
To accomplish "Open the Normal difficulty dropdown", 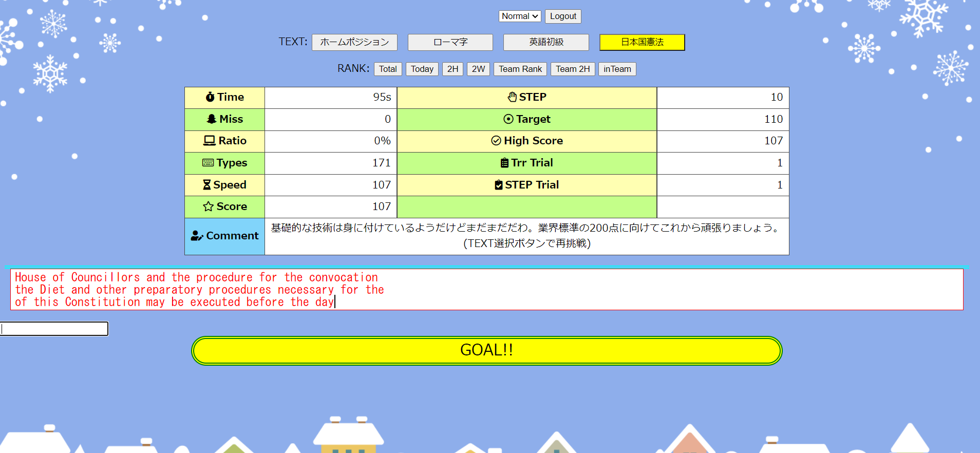I will 519,16.
